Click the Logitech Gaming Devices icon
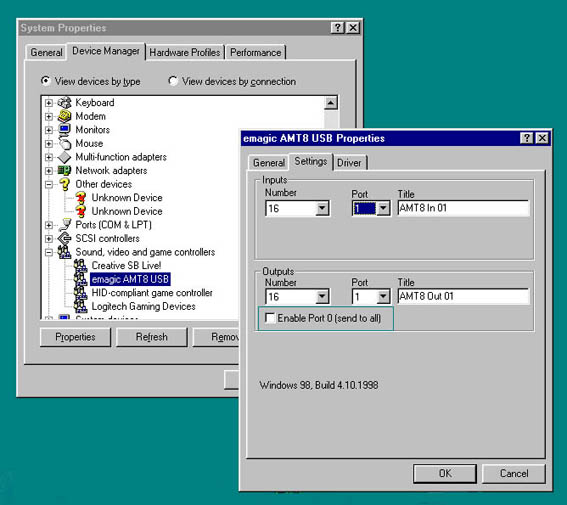The height and width of the screenshot is (505, 567). [x=81, y=306]
